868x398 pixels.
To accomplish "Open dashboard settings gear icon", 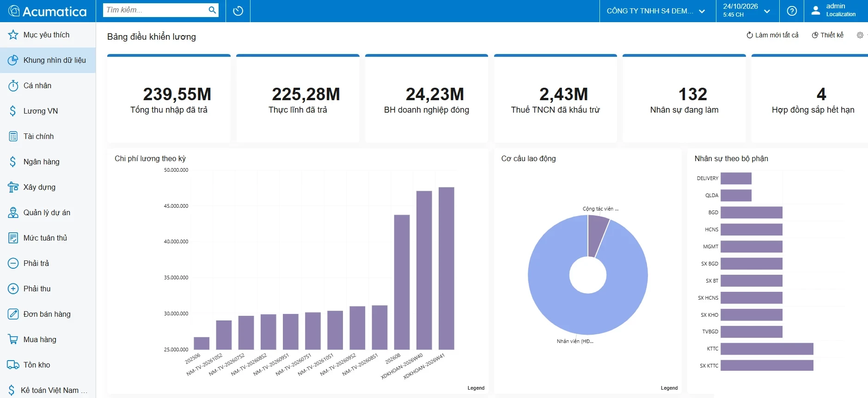I will 860,35.
